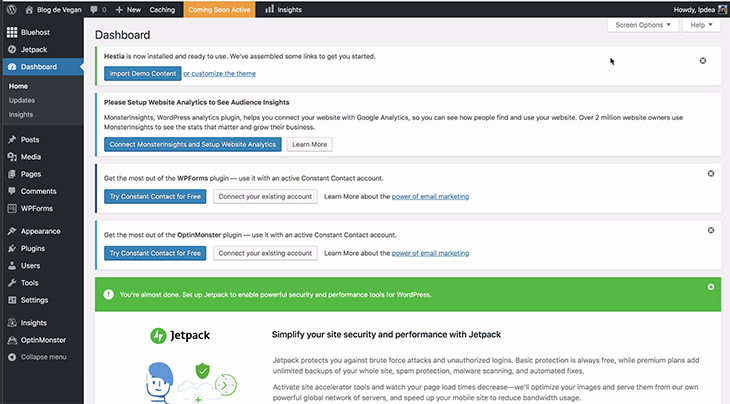Click the Jetpack icon in sidebar
The height and width of the screenshot is (404, 730).
[x=12, y=49]
